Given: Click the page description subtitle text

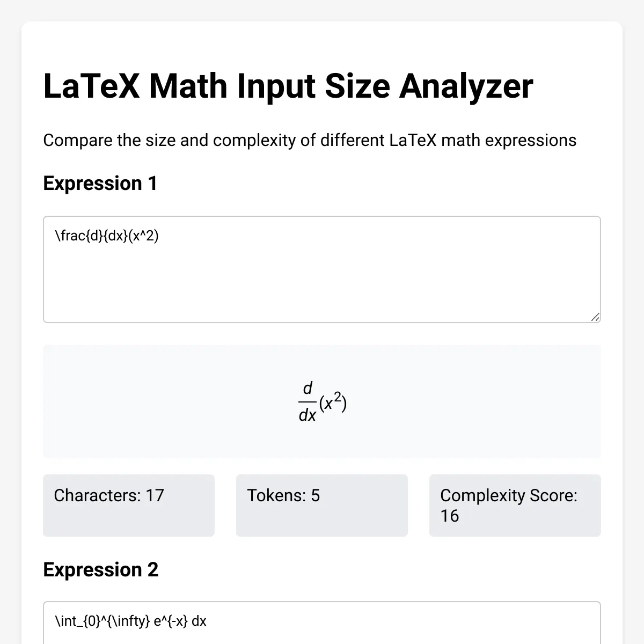Looking at the screenshot, I should (310, 141).
